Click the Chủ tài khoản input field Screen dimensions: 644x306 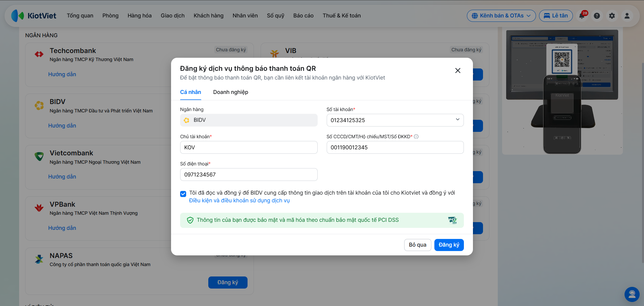[249, 147]
